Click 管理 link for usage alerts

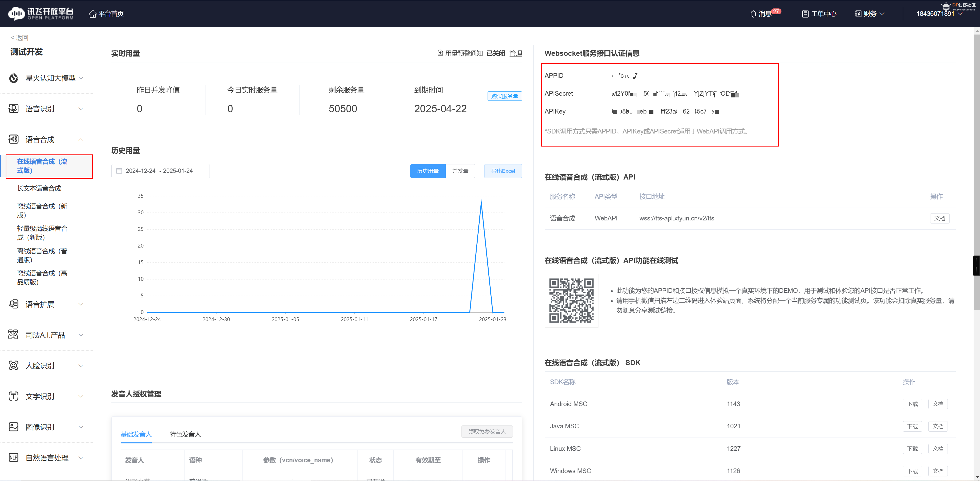[515, 53]
